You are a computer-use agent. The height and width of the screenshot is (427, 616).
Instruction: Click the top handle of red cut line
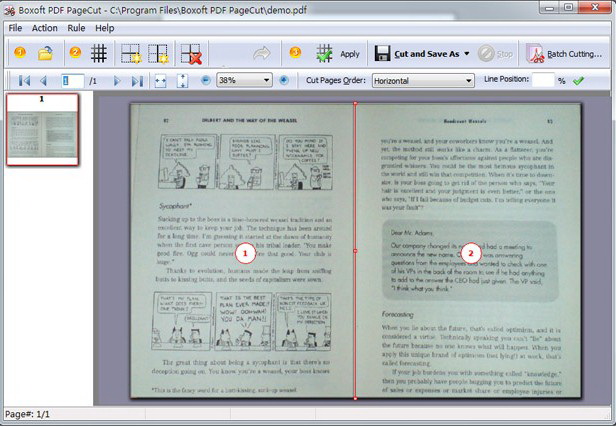(355, 103)
